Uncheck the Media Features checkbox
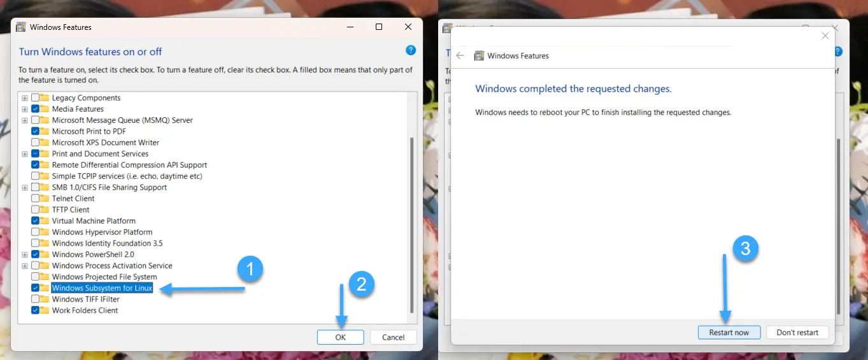868x360 pixels. (36, 109)
